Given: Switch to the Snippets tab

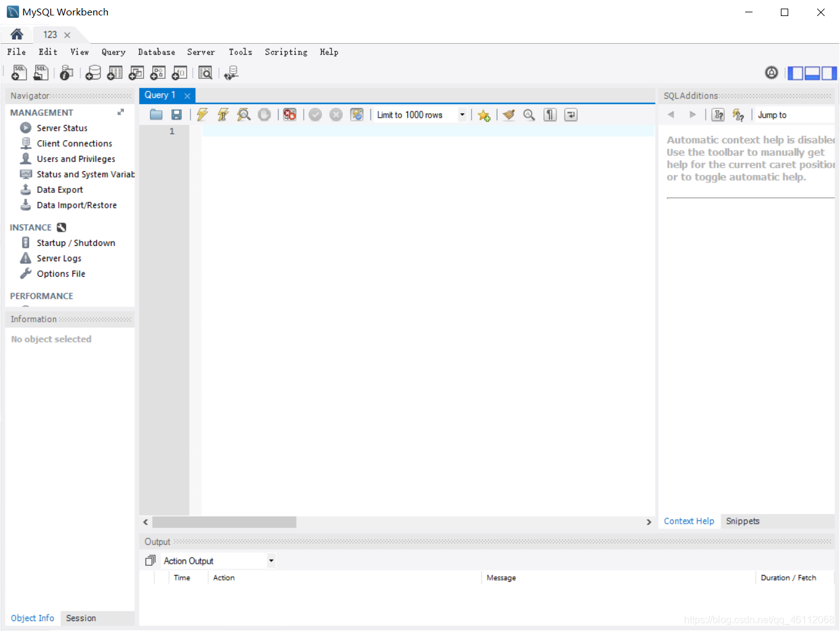Looking at the screenshot, I should [743, 521].
